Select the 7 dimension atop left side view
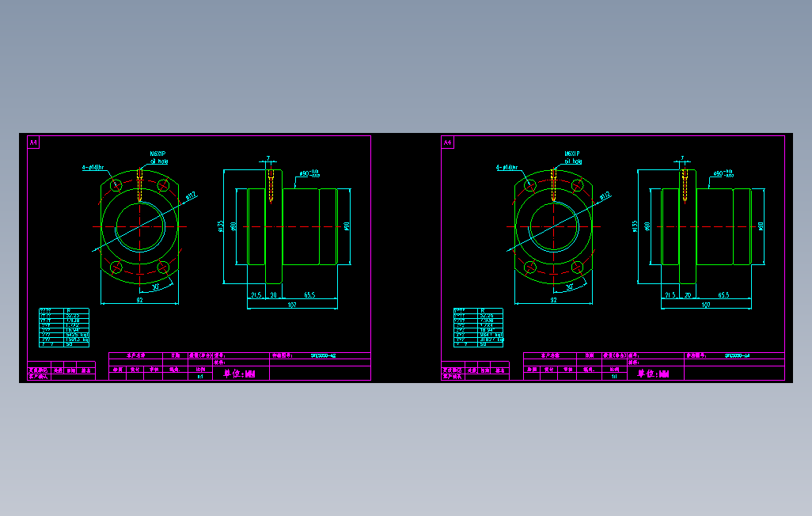This screenshot has width=812, height=516. (268, 158)
